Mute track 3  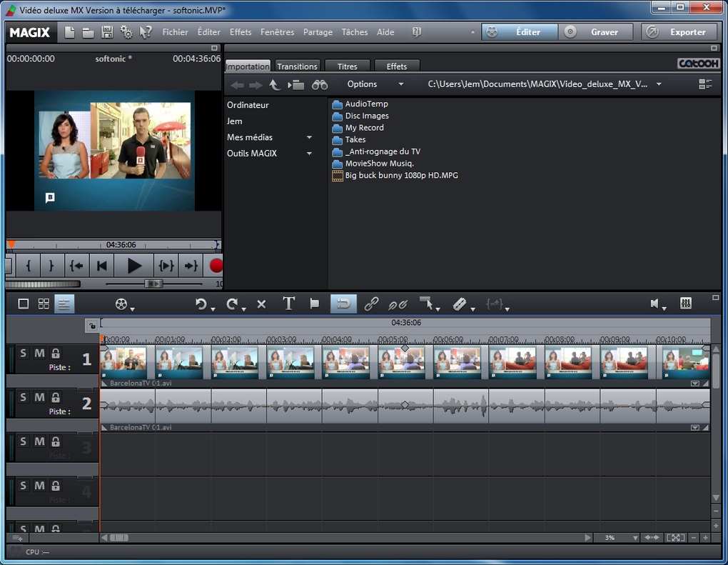tap(39, 441)
